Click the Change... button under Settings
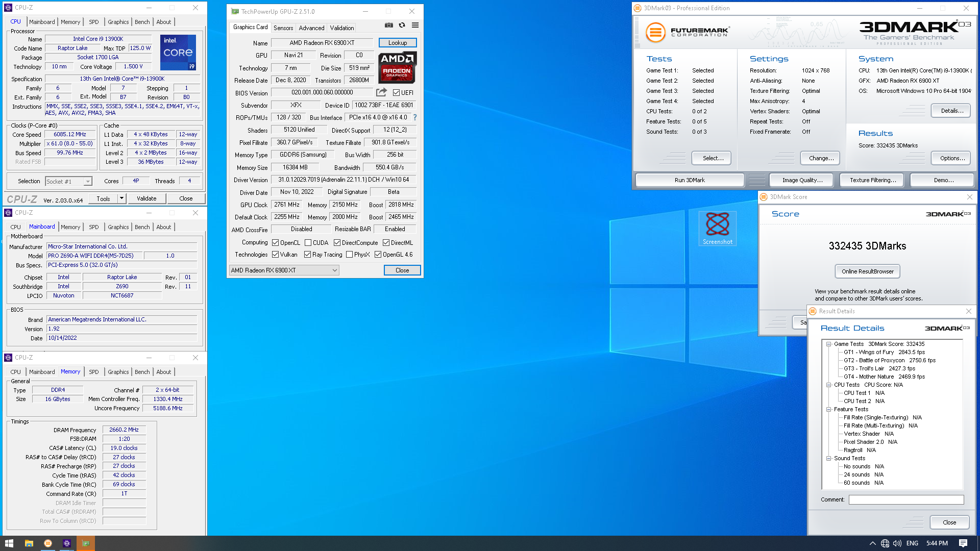 coord(821,158)
